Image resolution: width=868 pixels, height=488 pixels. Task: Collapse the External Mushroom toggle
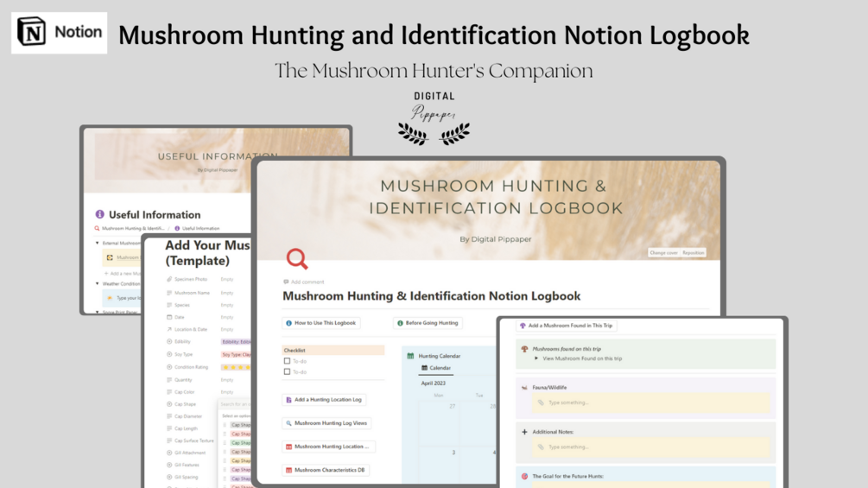pos(98,243)
